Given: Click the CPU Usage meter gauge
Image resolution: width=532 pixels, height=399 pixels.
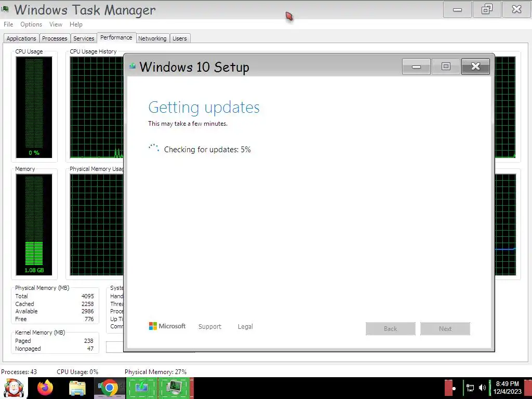Looking at the screenshot, I should click(x=34, y=107).
